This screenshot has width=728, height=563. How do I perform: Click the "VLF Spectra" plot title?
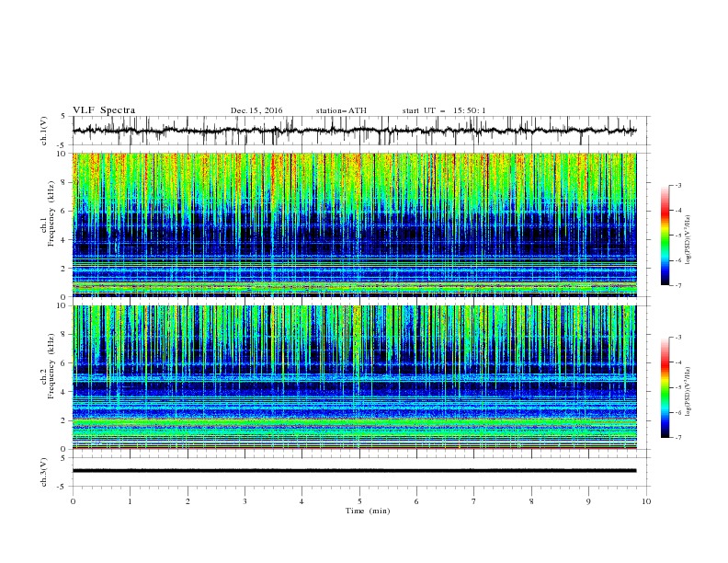104,110
